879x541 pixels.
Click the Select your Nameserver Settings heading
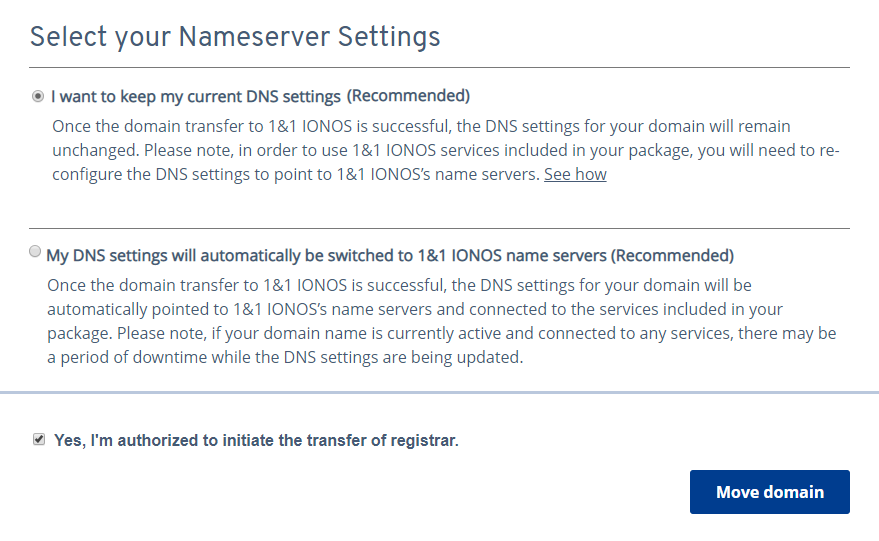click(235, 37)
